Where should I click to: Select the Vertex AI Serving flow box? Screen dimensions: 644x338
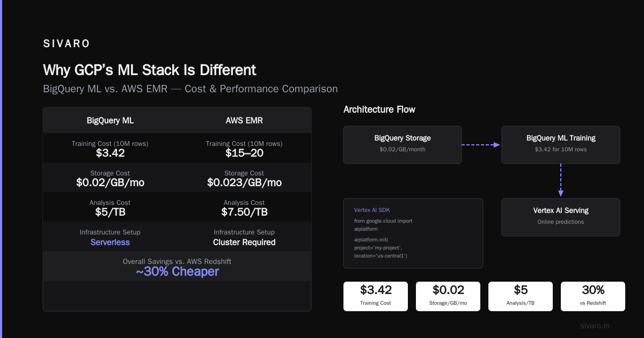[561, 217]
